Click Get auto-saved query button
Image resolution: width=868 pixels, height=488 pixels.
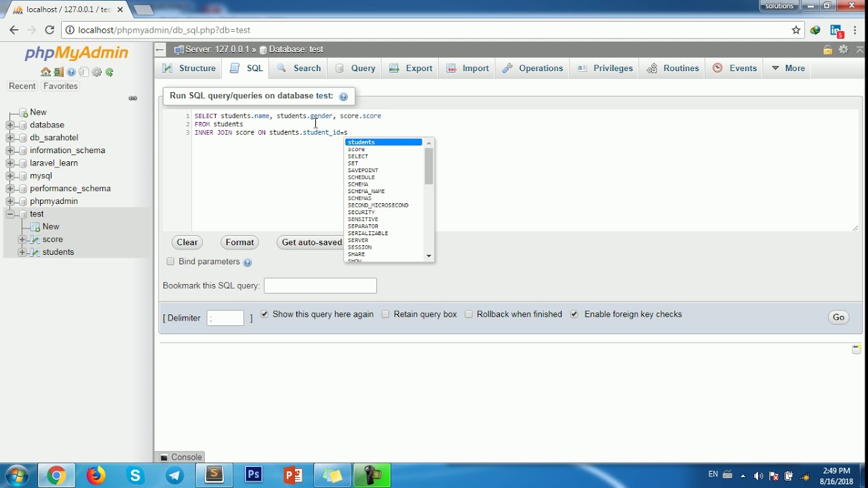tap(311, 243)
